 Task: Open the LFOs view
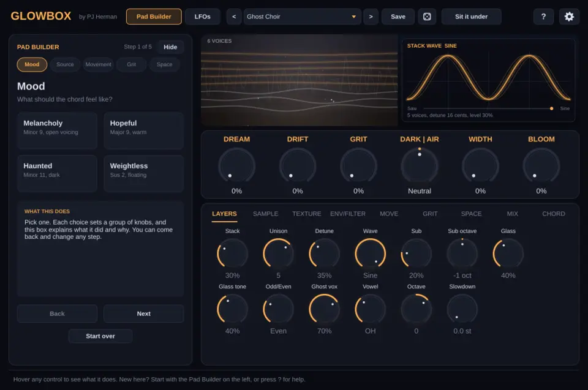click(x=203, y=17)
